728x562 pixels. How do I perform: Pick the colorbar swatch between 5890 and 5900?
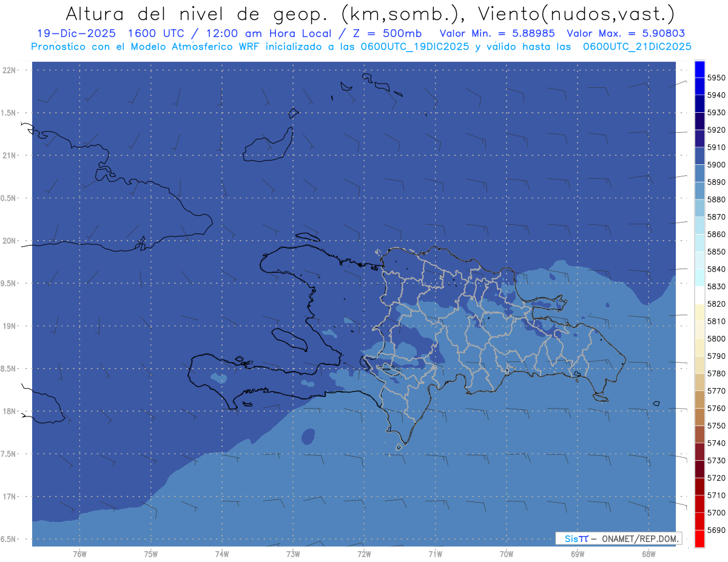click(x=699, y=173)
